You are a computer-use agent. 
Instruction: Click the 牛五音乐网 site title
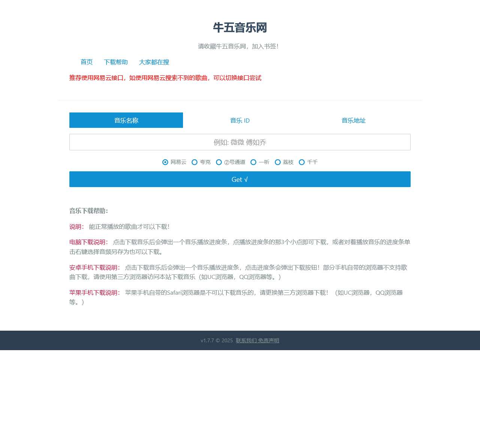(240, 28)
